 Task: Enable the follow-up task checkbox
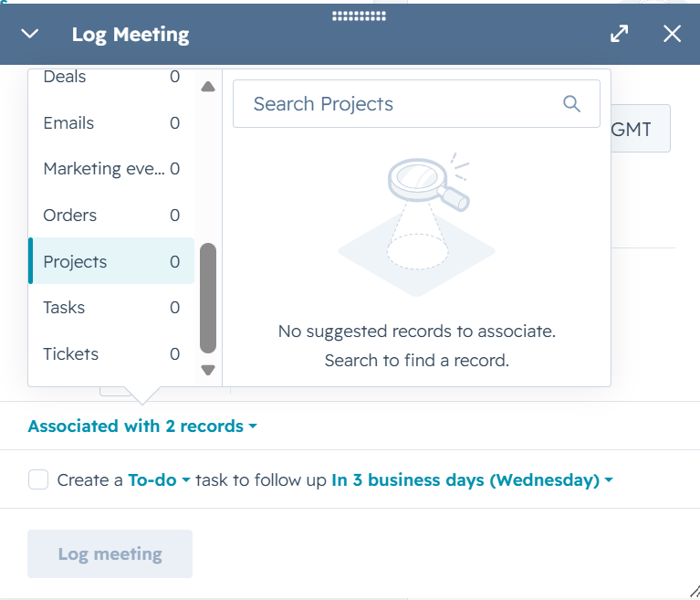click(38, 479)
